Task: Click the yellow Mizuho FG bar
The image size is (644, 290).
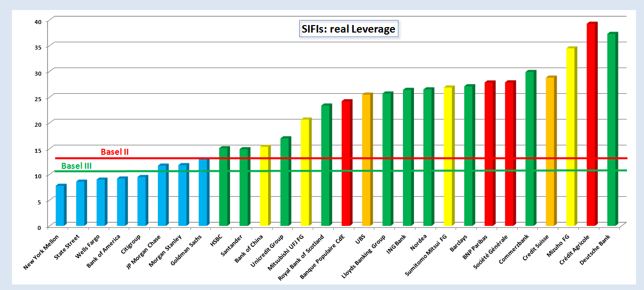Action: coord(572,137)
